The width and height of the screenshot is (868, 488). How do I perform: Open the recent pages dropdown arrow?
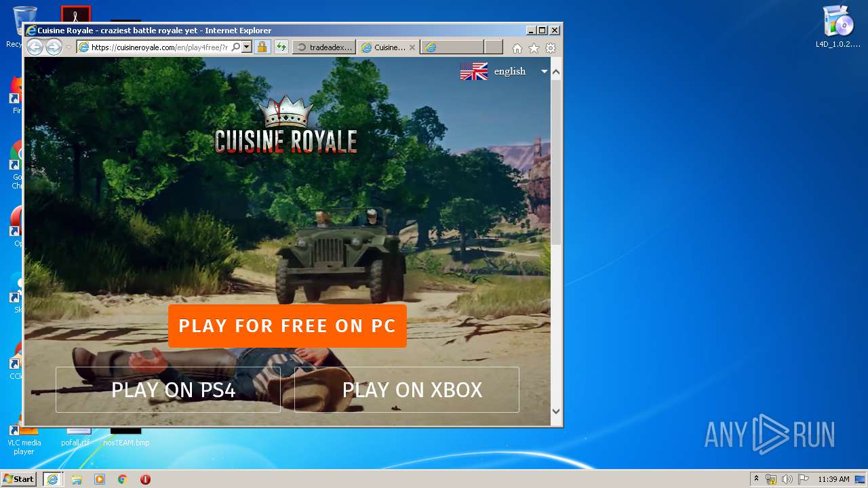(68, 47)
